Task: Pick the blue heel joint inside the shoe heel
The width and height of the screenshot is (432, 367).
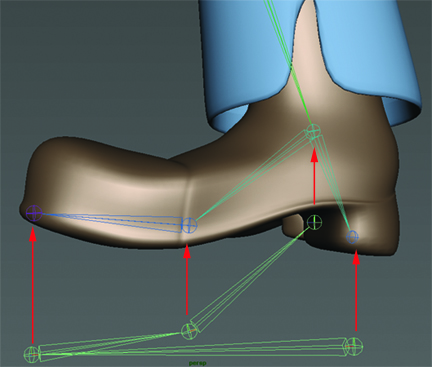Action: click(x=352, y=237)
